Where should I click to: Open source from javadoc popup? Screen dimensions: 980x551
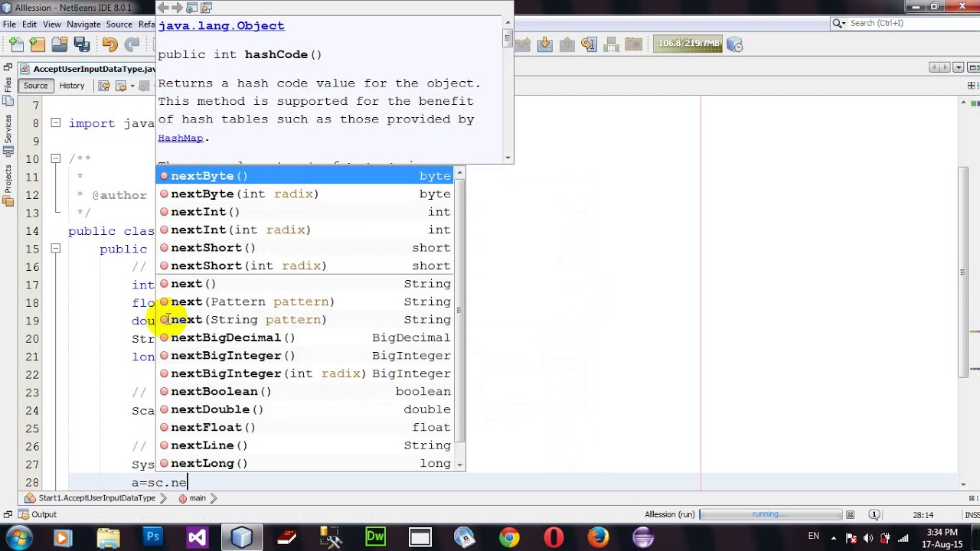point(207,8)
